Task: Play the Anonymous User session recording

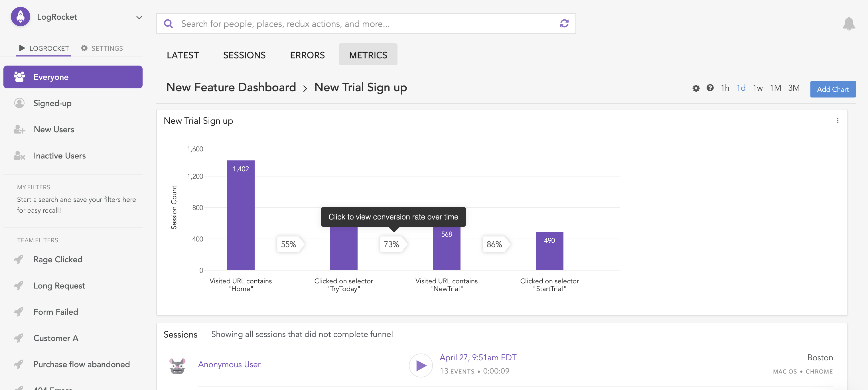Action: coord(421,365)
